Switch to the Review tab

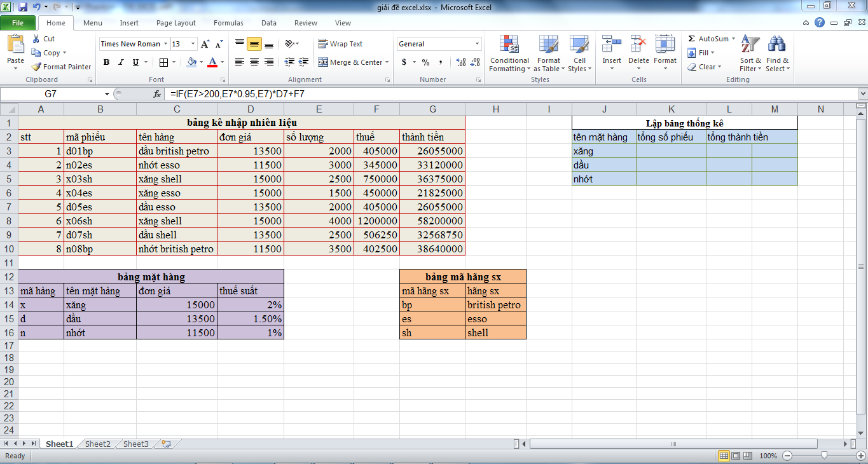tap(306, 23)
